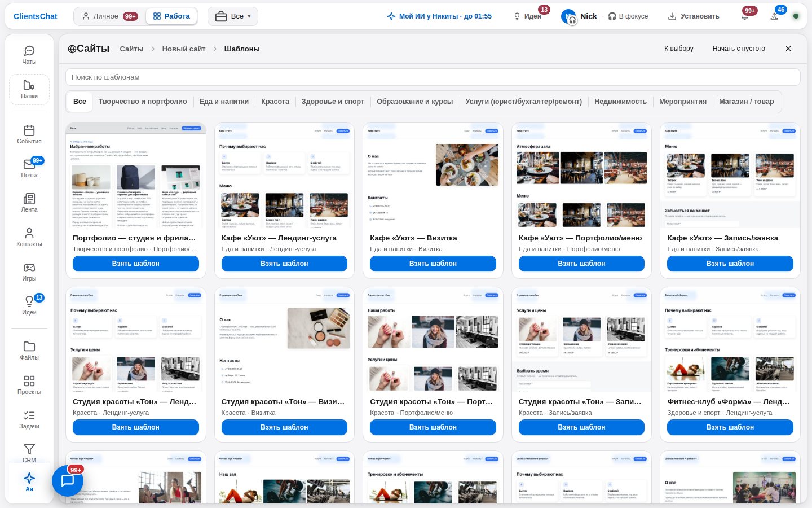Toggle Focus mode (В фокусе)
Viewport: 812px width, 508px height.
[x=628, y=16]
